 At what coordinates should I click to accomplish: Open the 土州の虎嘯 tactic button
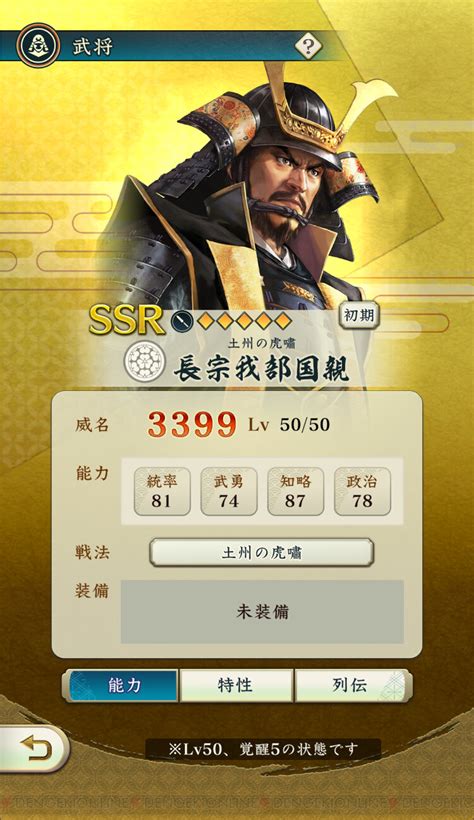pyautogui.click(x=262, y=553)
